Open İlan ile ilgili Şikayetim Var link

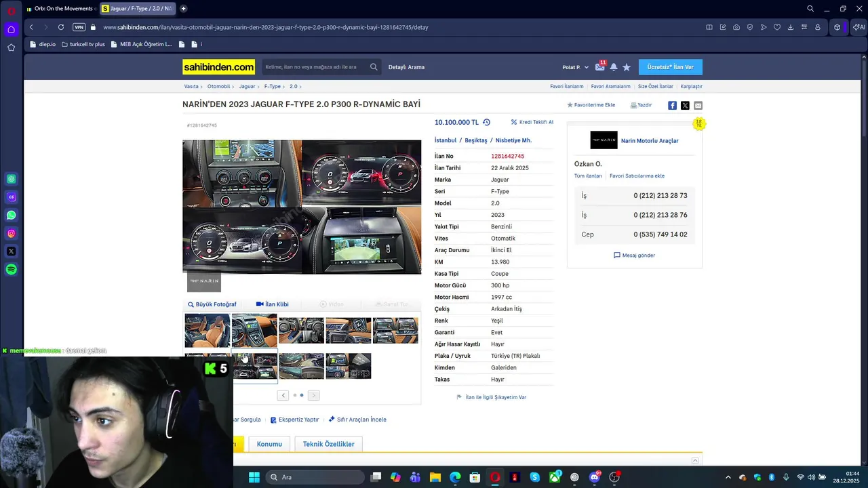[x=492, y=397]
